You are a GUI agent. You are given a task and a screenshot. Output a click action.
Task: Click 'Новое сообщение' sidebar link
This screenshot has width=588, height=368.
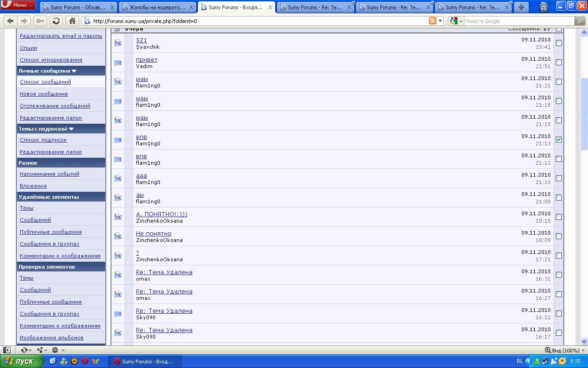pyautogui.click(x=44, y=94)
